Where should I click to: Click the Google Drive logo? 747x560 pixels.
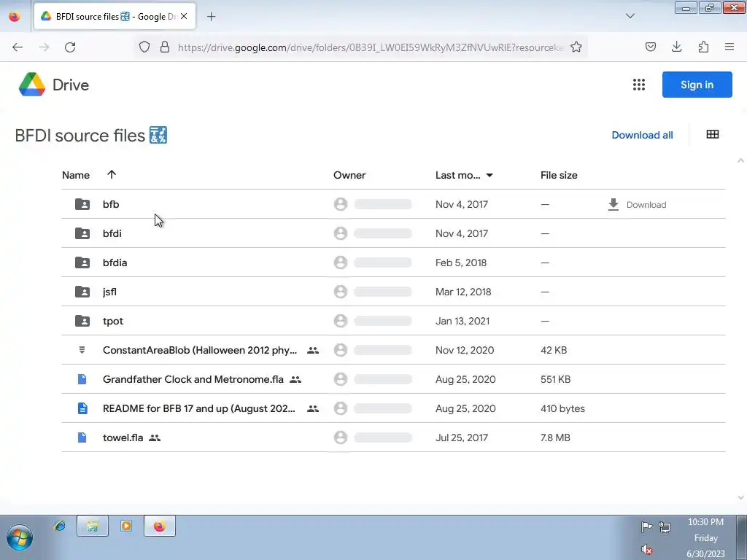32,85
